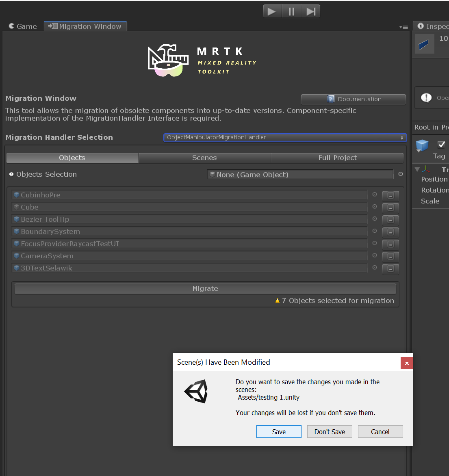This screenshot has width=449, height=476.
Task: Remove CameraSystem with its minus button
Action: point(390,257)
